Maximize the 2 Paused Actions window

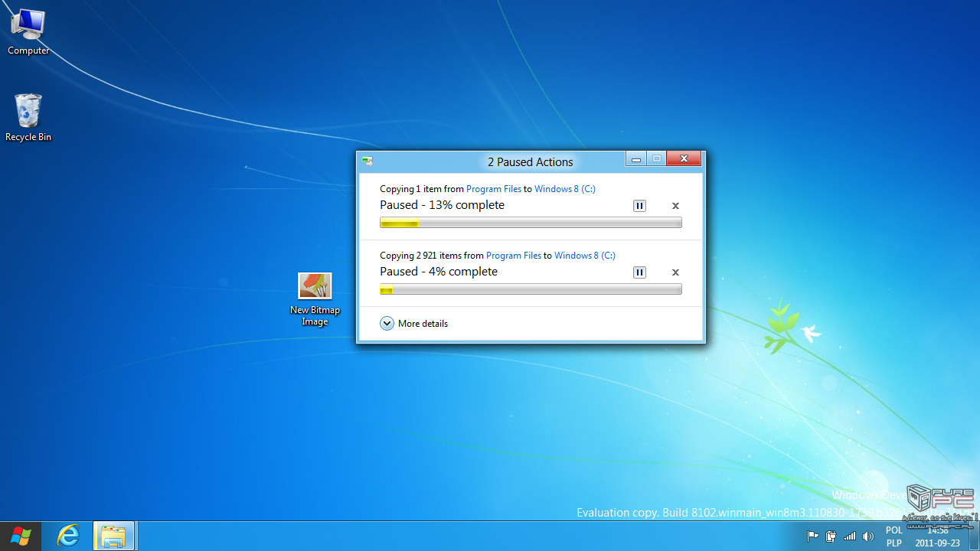pyautogui.click(x=656, y=159)
